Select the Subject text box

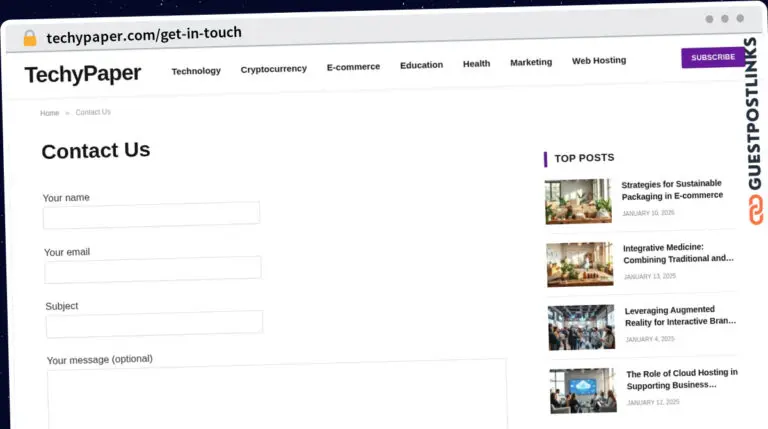(154, 323)
